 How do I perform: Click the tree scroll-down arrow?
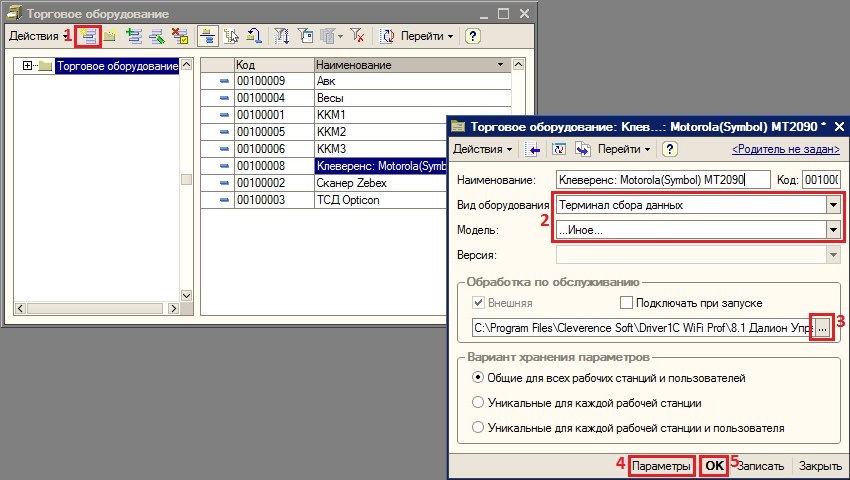(186, 296)
